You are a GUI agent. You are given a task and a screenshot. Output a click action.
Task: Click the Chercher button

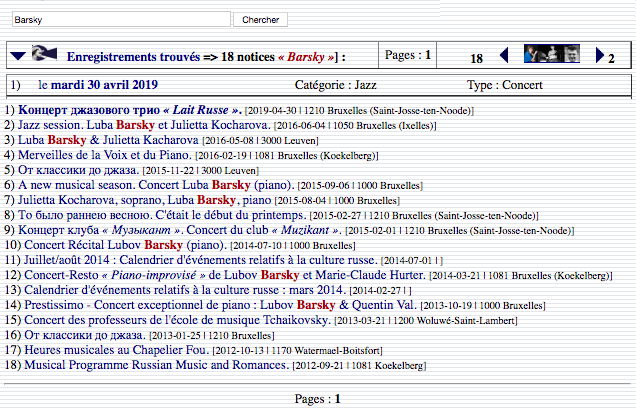(x=260, y=19)
